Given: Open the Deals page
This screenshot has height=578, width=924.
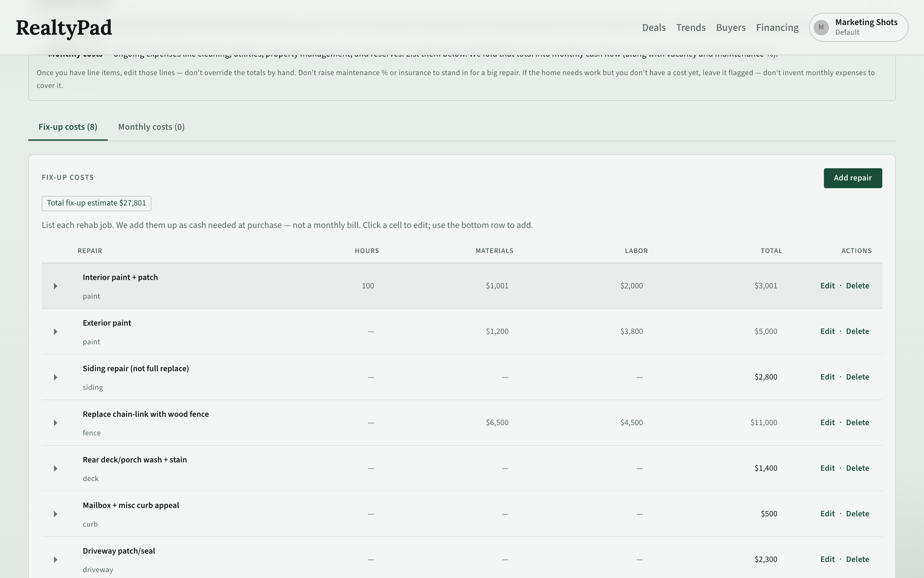Looking at the screenshot, I should 654,28.
